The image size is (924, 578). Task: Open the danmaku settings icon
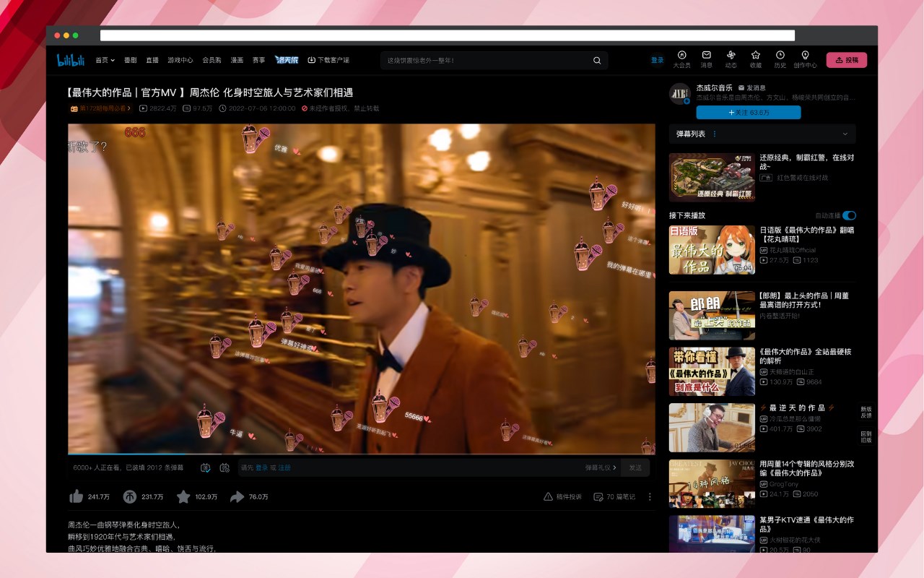pos(225,467)
